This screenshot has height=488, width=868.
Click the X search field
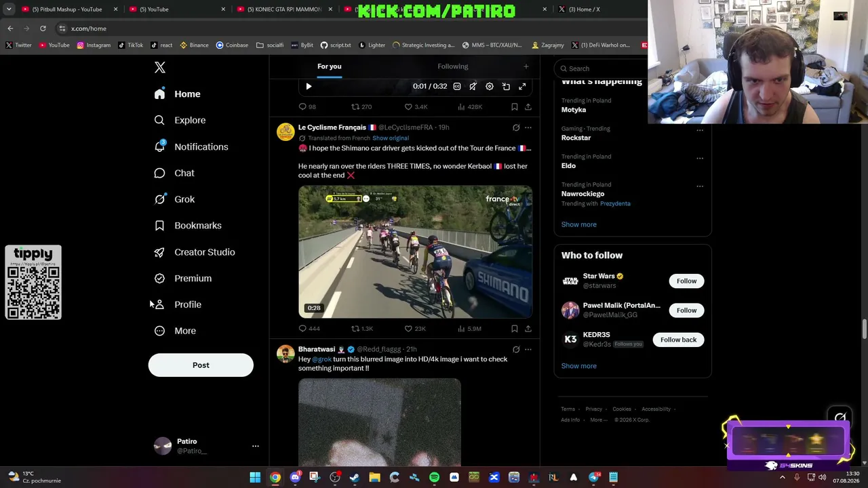coord(601,68)
